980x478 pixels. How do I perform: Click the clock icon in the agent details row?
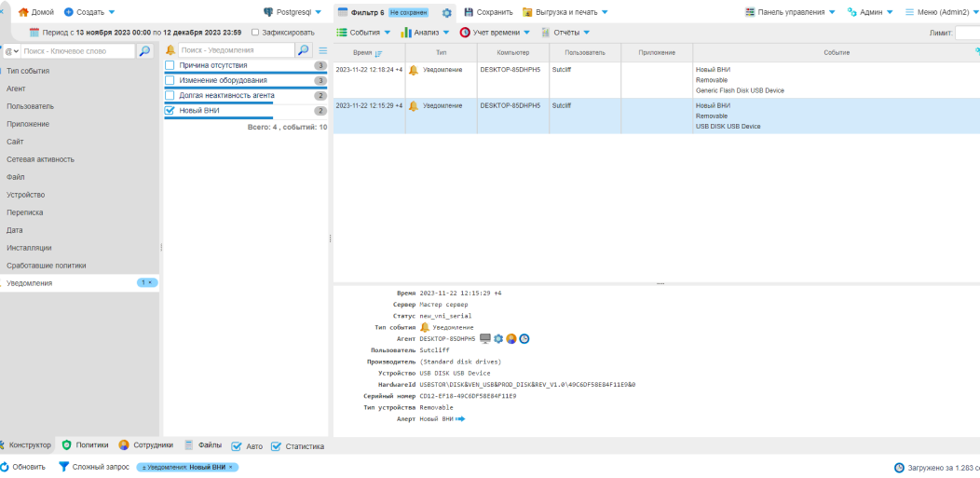pyautogui.click(x=524, y=338)
